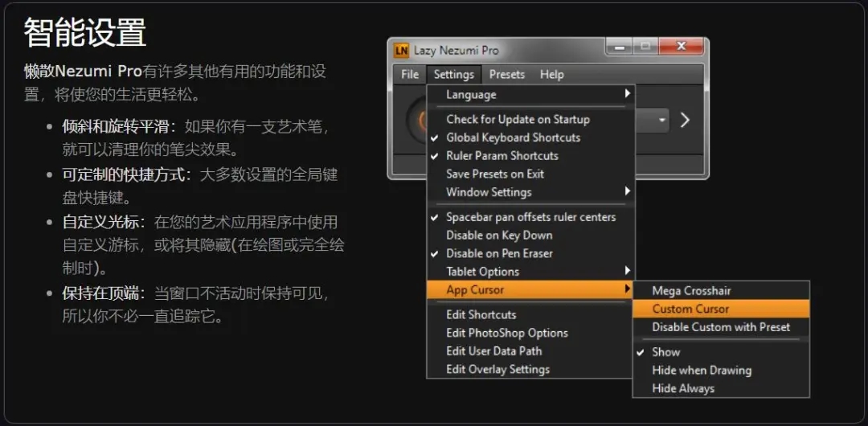Toggle Ruler Param Shortcuts option

531,156
